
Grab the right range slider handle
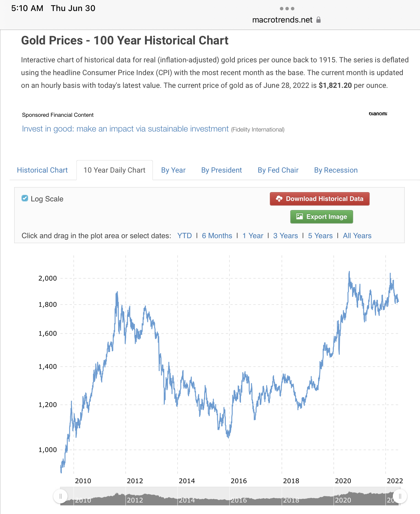tap(400, 496)
